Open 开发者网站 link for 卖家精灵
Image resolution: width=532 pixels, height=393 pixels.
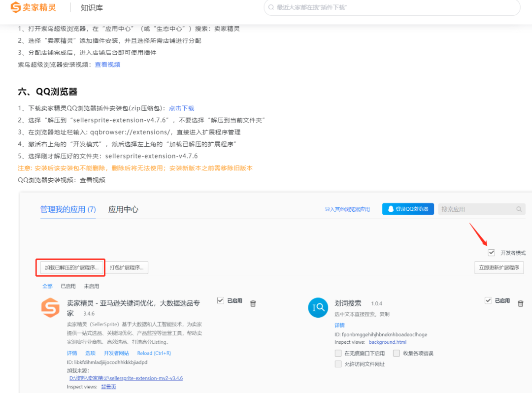tap(116, 353)
